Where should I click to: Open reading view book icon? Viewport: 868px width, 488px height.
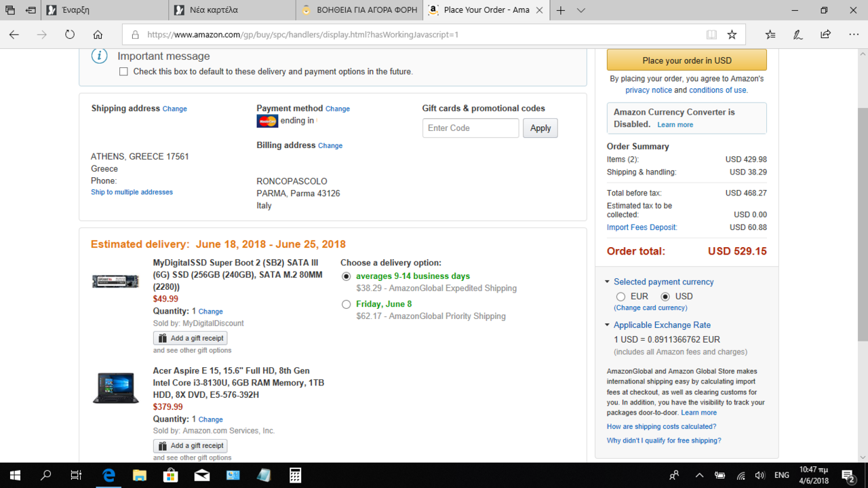711,35
